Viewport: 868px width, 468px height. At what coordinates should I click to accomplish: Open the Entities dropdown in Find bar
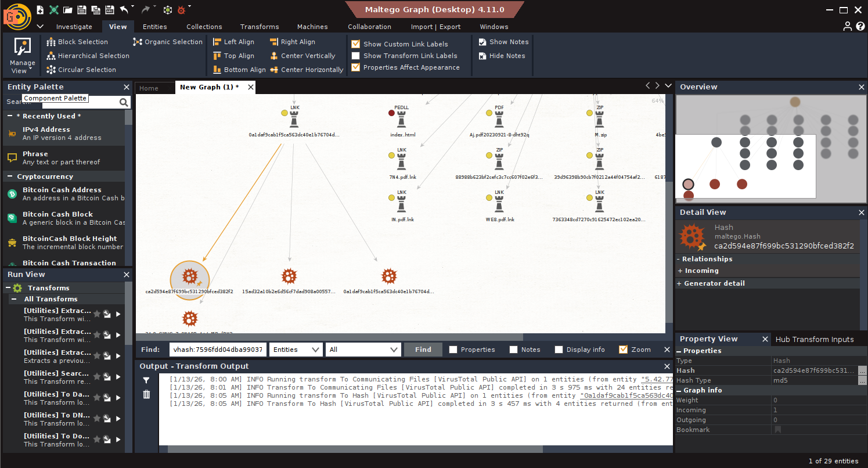click(296, 350)
